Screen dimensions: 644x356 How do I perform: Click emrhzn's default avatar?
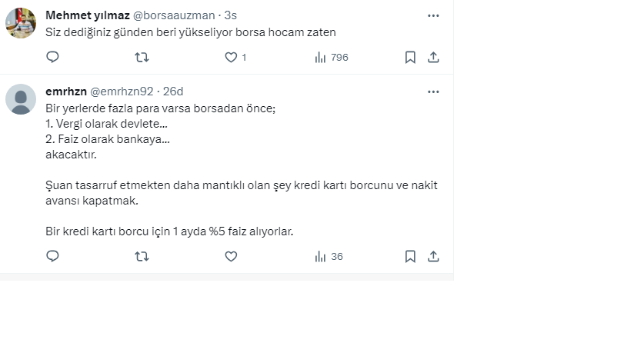[21, 99]
